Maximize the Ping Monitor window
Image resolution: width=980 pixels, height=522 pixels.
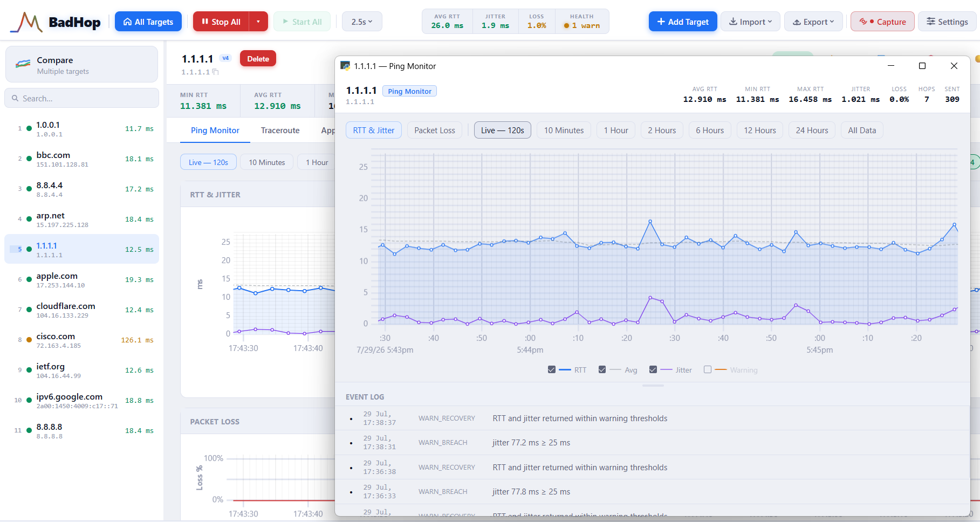(922, 66)
